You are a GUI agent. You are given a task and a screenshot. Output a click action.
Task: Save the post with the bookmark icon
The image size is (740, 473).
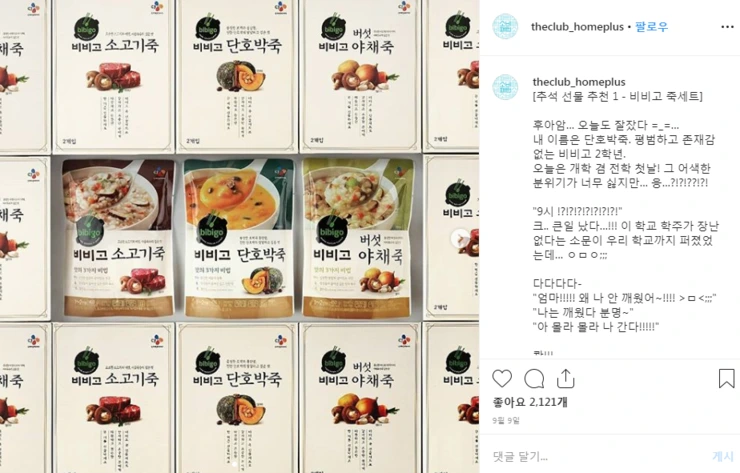(x=726, y=379)
